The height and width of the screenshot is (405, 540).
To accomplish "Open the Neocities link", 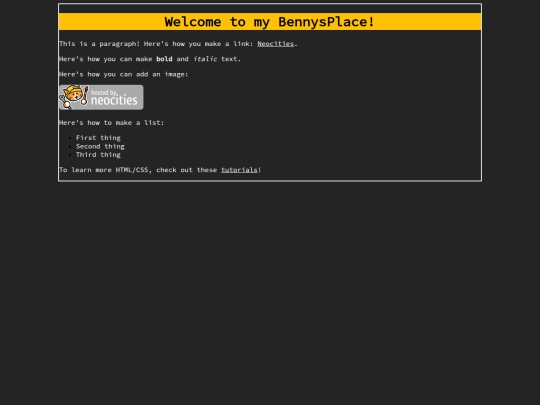I will 276,44.
